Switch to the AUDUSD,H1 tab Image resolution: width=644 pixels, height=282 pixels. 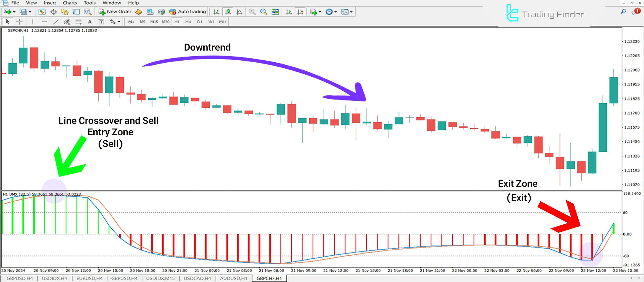coord(233,278)
